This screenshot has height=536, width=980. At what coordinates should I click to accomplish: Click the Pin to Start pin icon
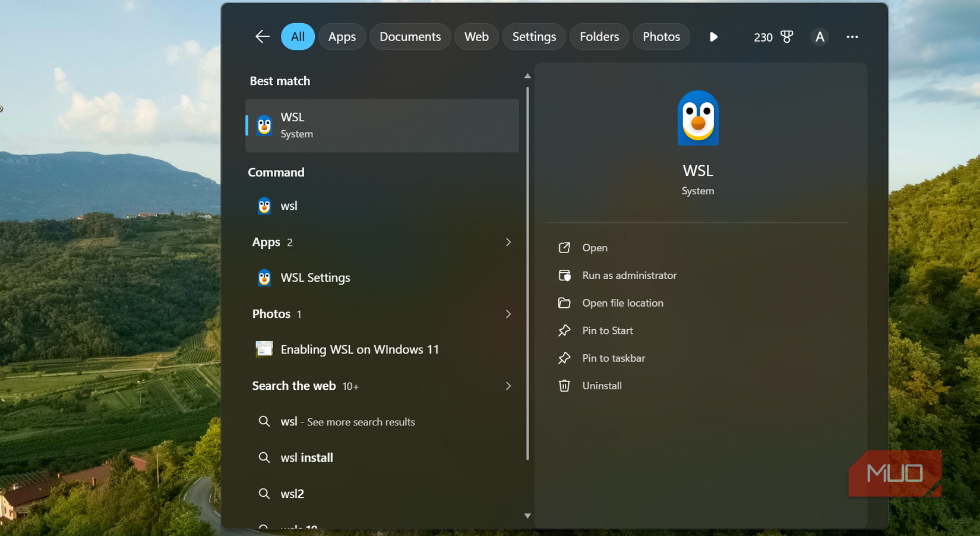click(x=564, y=330)
